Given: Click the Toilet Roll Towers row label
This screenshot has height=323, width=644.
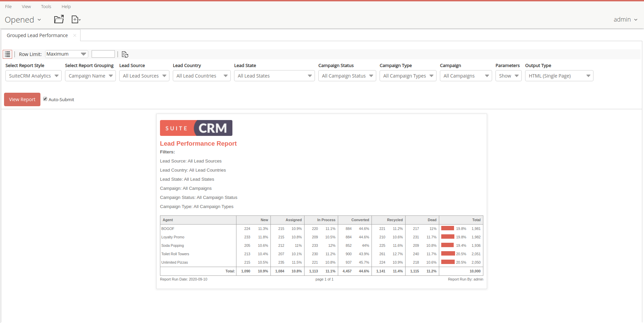Looking at the screenshot, I should pyautogui.click(x=175, y=254).
